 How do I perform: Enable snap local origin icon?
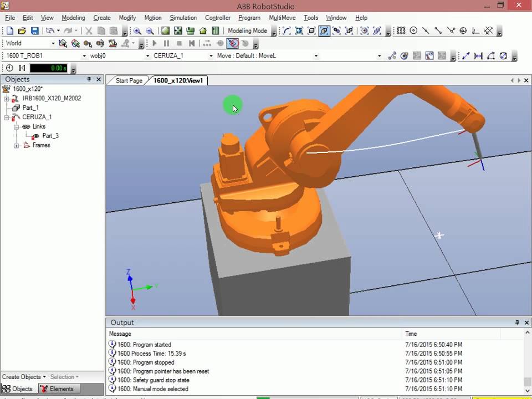coord(475,31)
